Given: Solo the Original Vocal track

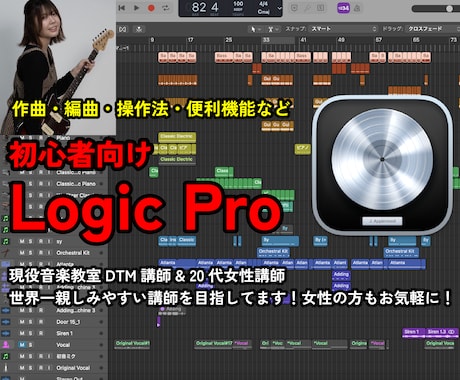Looking at the screenshot, I should [x=30, y=368].
